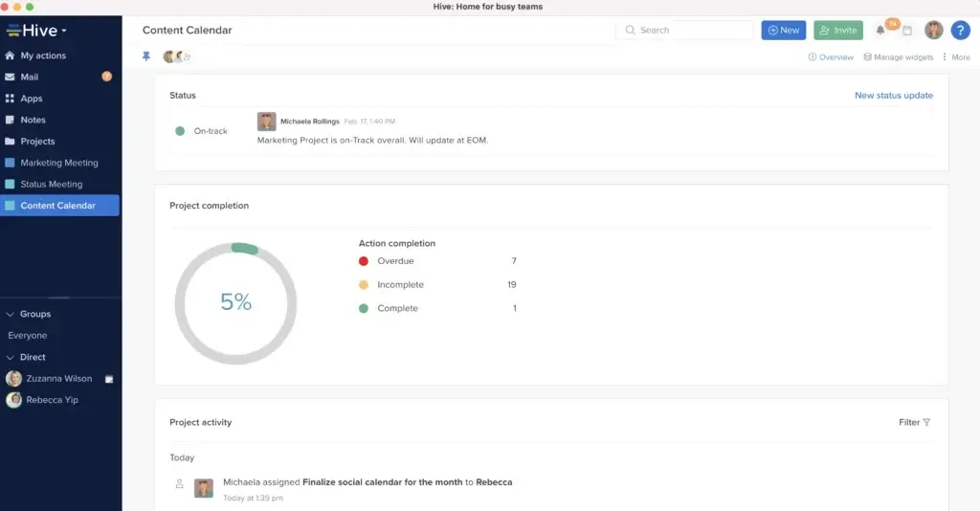Click the Status Meeting color square icon
980x511 pixels.
[10, 184]
